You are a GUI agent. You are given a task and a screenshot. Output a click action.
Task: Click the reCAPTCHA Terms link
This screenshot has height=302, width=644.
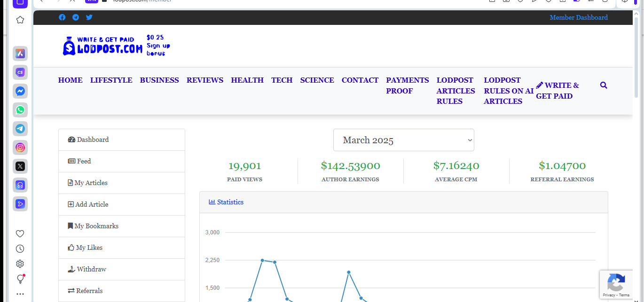click(x=624, y=295)
